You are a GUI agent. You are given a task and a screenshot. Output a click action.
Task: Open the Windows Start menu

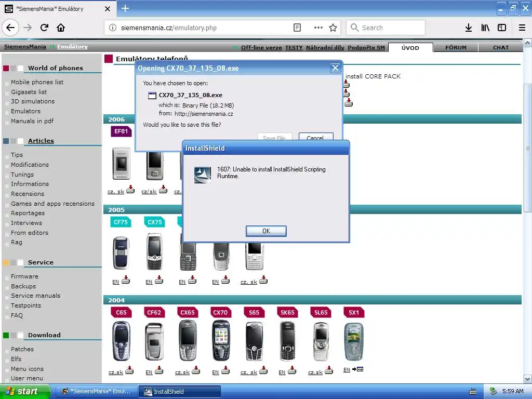pyautogui.click(x=25, y=392)
